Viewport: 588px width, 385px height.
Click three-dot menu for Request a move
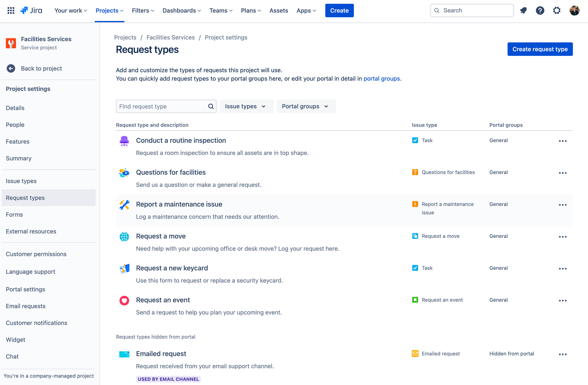click(x=563, y=236)
